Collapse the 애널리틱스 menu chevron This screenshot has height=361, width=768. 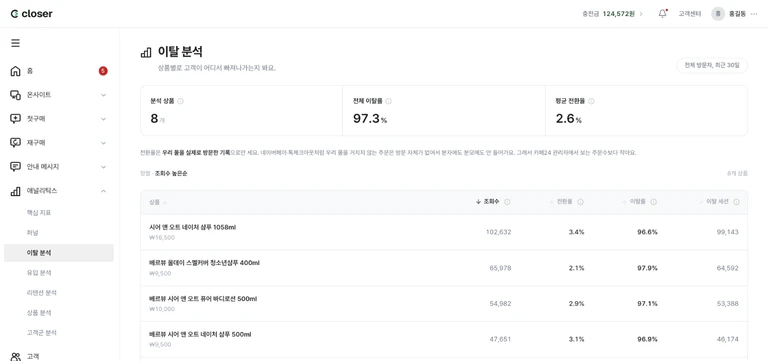103,191
